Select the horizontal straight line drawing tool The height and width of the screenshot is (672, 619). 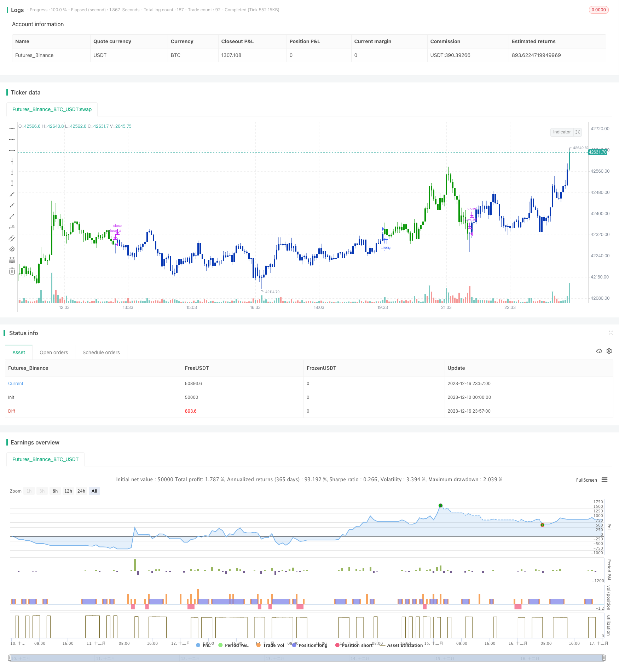(x=12, y=128)
